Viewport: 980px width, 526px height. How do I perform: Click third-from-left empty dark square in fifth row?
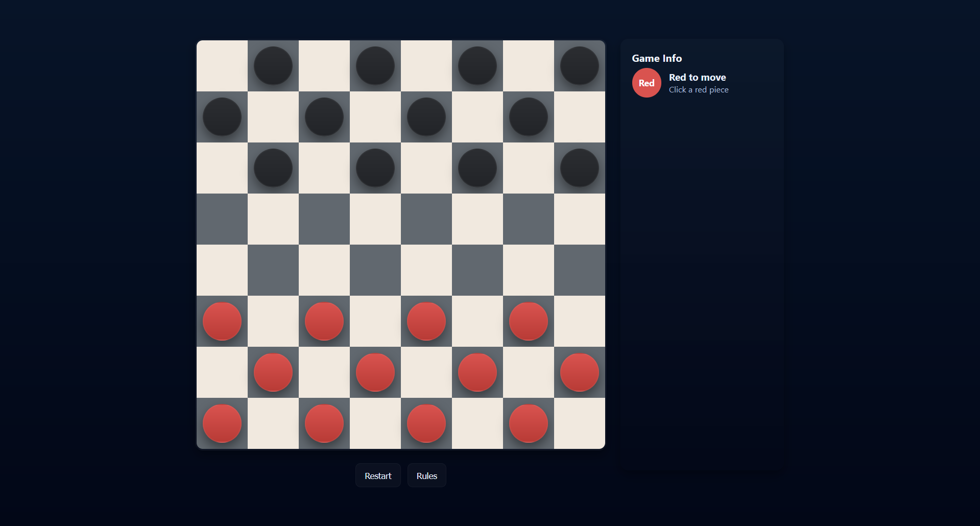pyautogui.click(x=477, y=270)
